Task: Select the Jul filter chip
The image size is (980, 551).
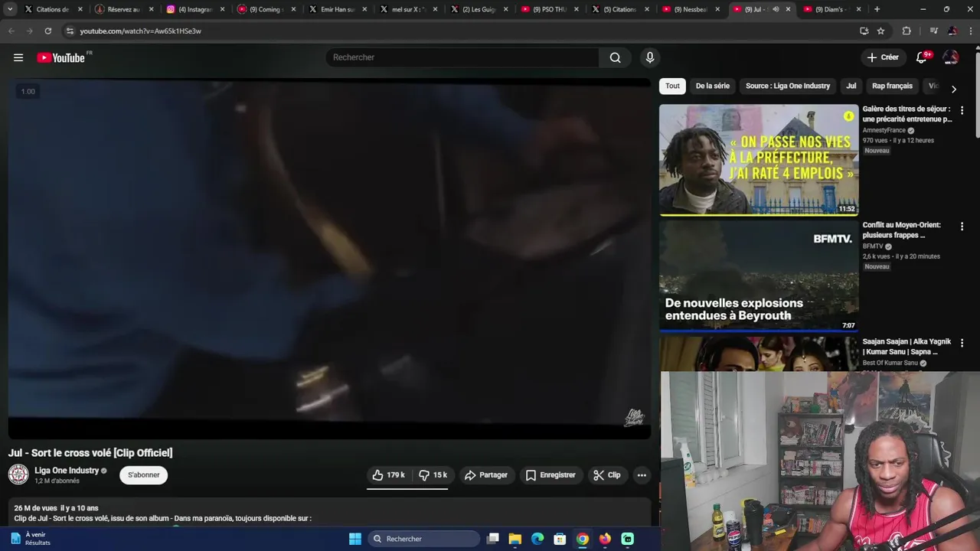Action: click(x=851, y=86)
